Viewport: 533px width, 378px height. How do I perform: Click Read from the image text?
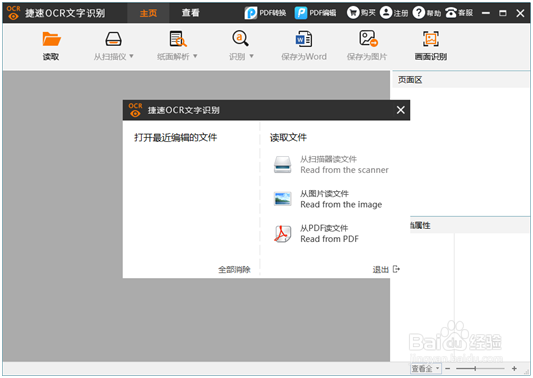(x=341, y=204)
